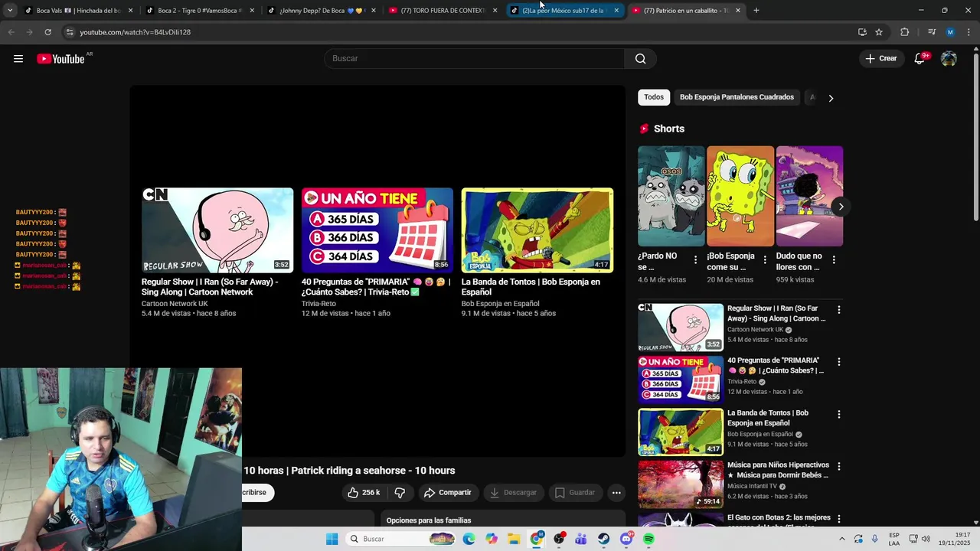Screen dimensions: 980x551
Task: Open sidebar Música para Niños Hiperactivos video
Action: (681, 484)
